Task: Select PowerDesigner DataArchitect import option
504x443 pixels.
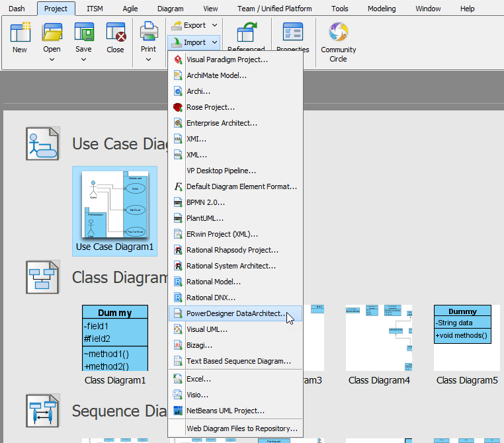Action: tap(235, 313)
